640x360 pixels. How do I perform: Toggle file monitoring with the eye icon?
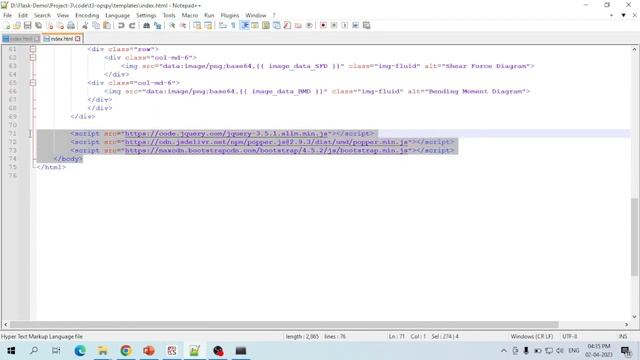[x=309, y=25]
